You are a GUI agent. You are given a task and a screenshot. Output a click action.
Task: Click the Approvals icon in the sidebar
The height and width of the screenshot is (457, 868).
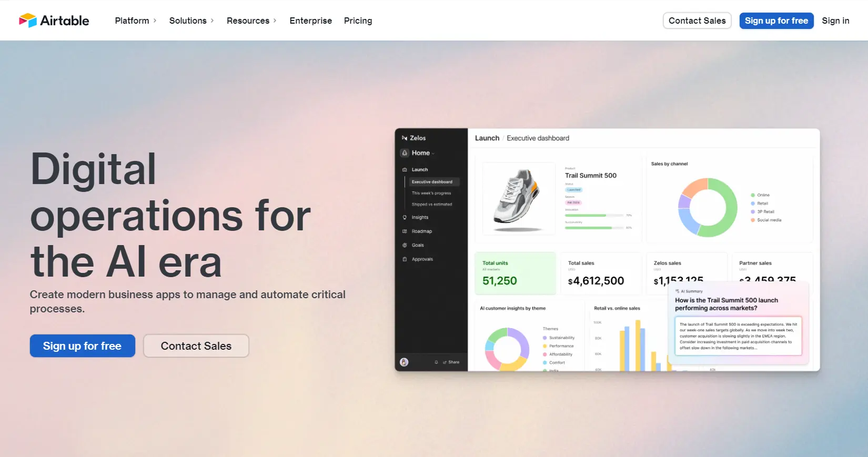click(405, 259)
